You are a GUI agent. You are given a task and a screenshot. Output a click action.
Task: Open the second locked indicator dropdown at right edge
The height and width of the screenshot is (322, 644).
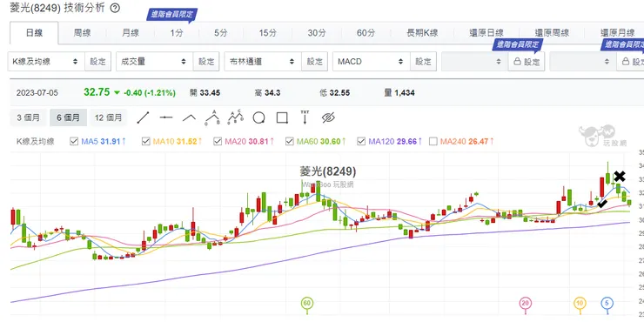tap(583, 62)
